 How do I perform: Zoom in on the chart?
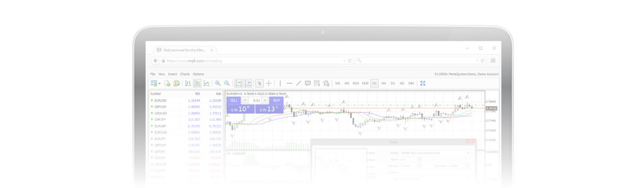pos(217,83)
